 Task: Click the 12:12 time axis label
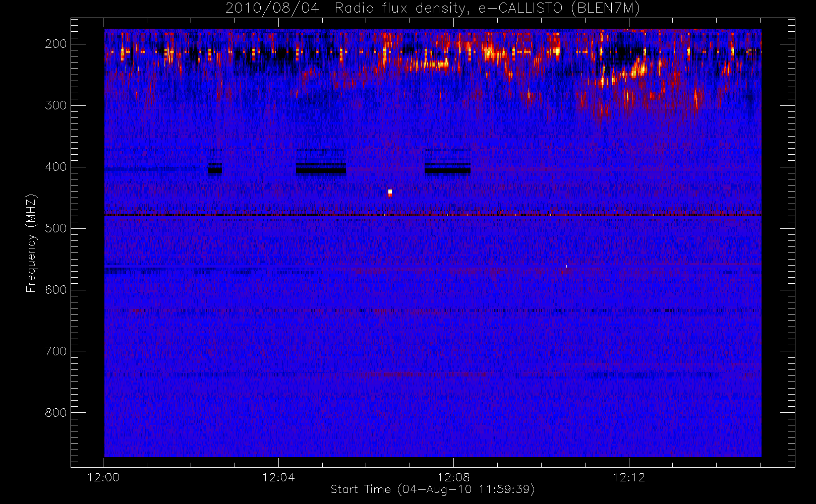tap(629, 477)
